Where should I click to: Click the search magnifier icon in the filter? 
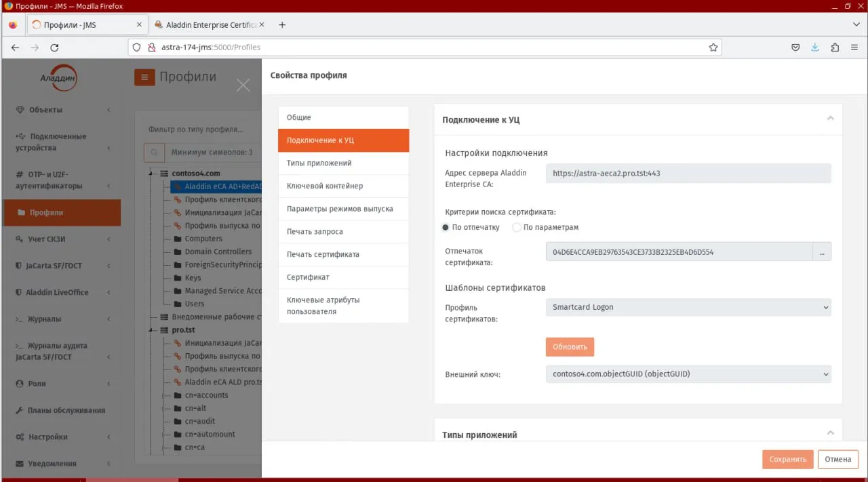[x=154, y=153]
